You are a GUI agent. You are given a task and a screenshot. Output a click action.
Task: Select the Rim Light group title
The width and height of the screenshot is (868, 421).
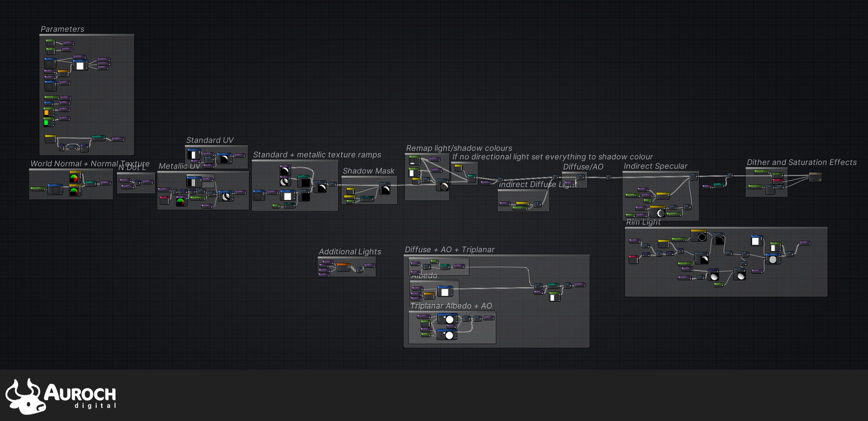tap(643, 222)
